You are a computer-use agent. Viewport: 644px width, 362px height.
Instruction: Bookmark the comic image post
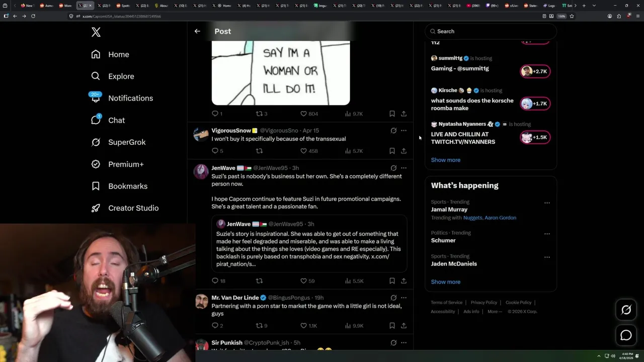pyautogui.click(x=392, y=114)
